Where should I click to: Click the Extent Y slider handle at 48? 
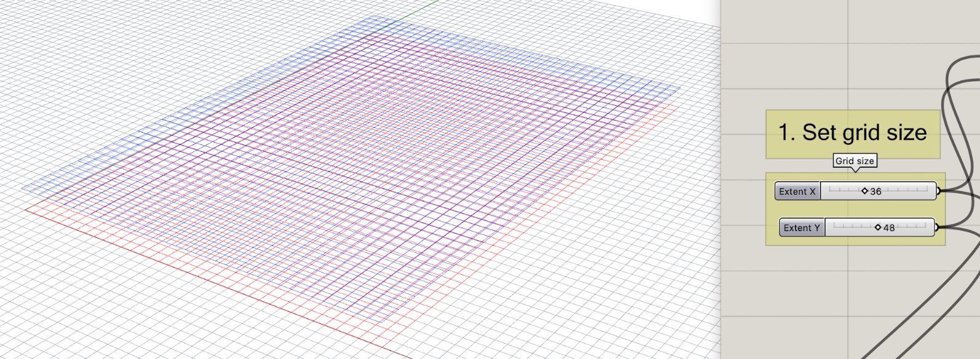click(878, 227)
